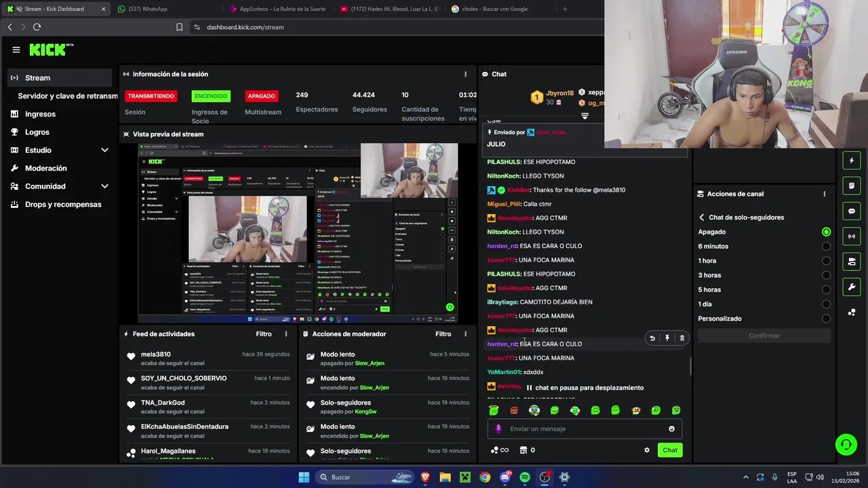Open three-dot menu of Feed de actividades

pyautogui.click(x=286, y=334)
